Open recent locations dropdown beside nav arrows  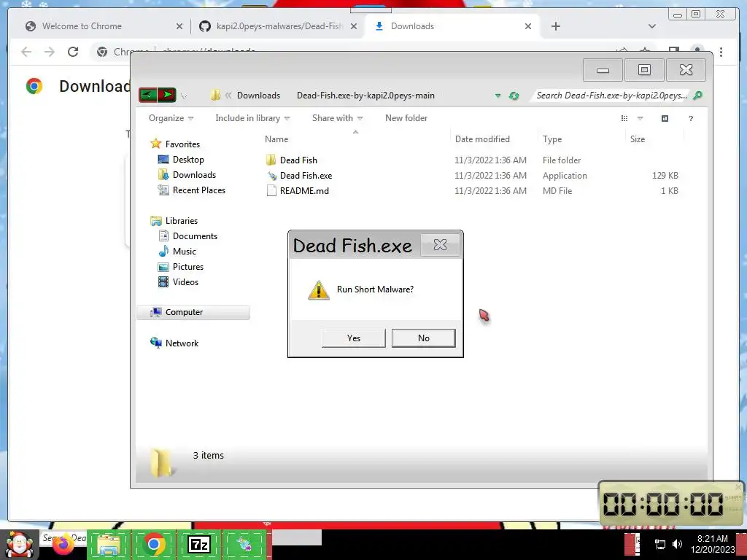pos(184,96)
